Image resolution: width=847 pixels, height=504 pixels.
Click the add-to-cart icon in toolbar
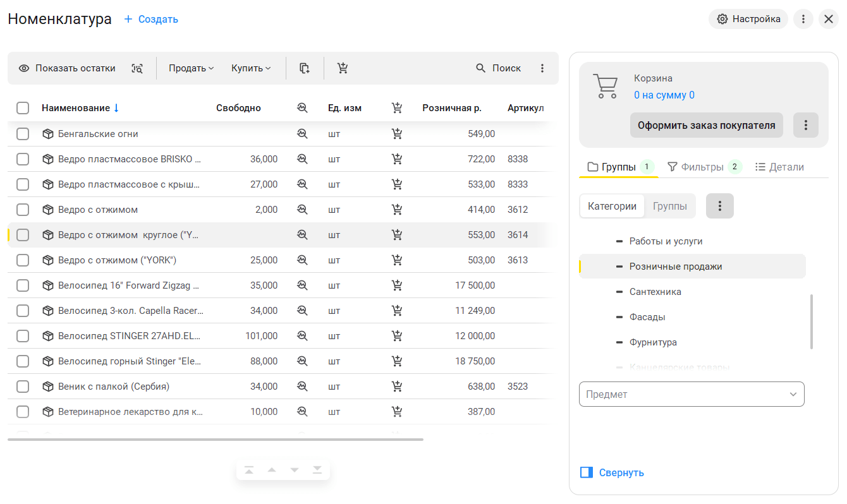pos(343,68)
